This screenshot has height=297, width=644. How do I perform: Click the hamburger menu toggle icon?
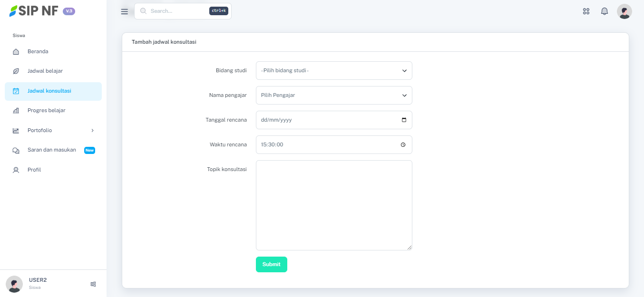point(125,11)
